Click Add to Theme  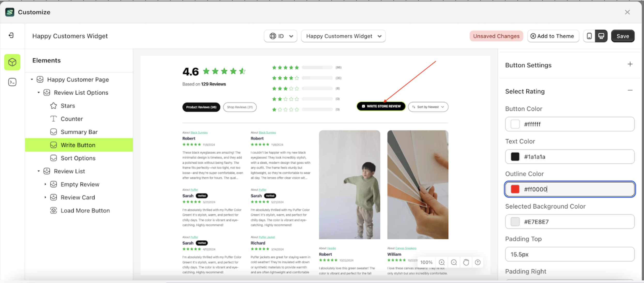point(553,36)
